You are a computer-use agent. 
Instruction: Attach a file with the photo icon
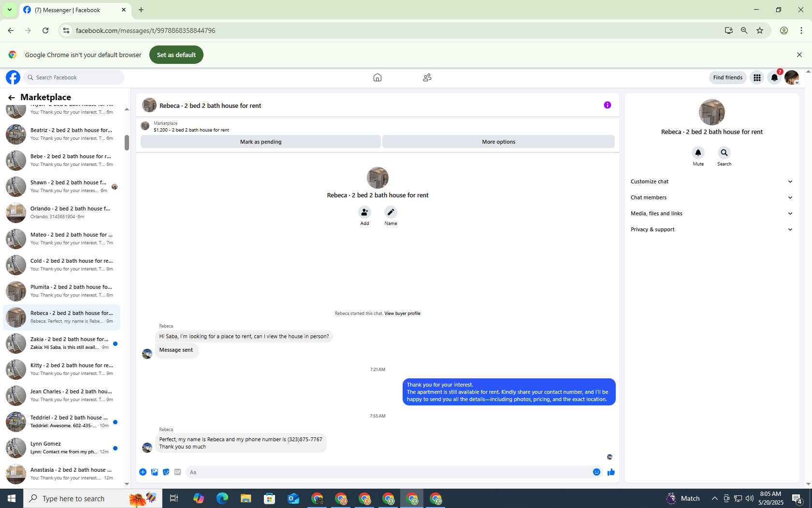155,472
